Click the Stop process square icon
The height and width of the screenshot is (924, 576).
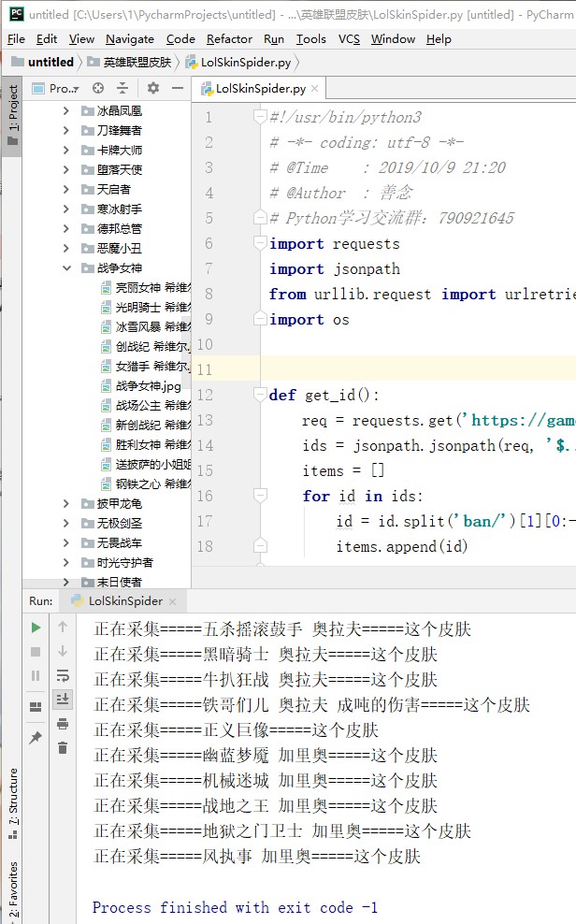click(36, 651)
